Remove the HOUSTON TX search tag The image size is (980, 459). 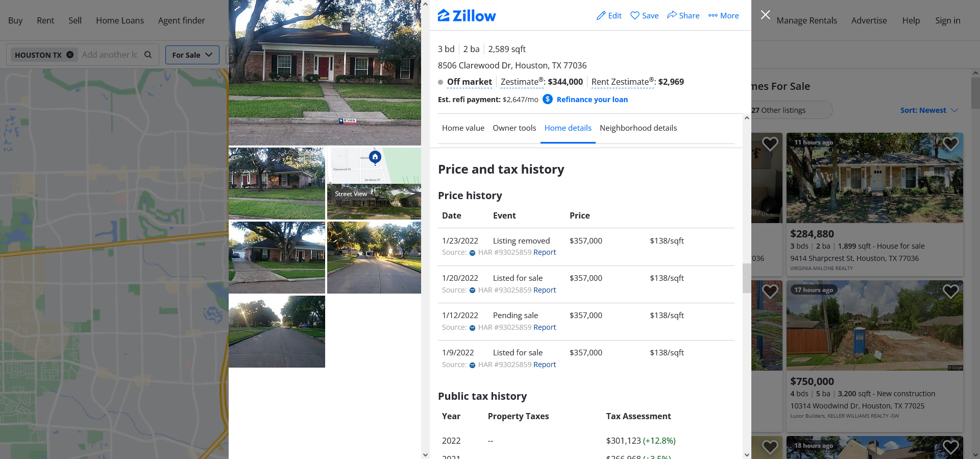(70, 55)
